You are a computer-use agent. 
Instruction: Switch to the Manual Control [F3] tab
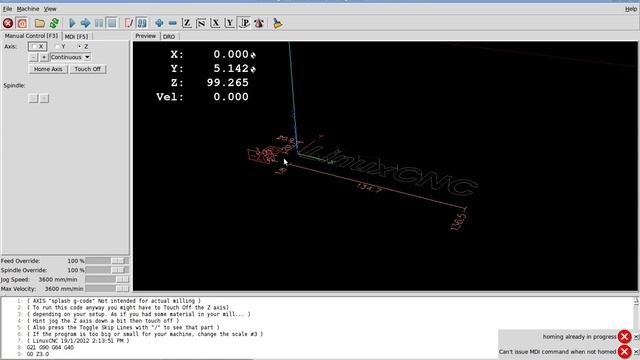[31, 36]
